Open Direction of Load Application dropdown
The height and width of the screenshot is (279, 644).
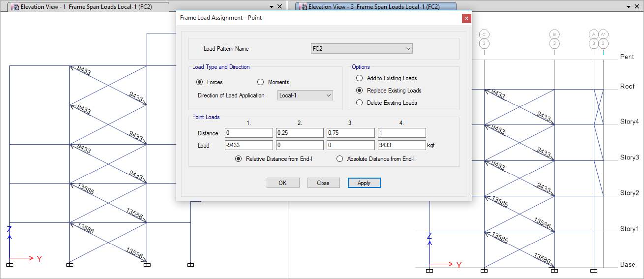[305, 95]
